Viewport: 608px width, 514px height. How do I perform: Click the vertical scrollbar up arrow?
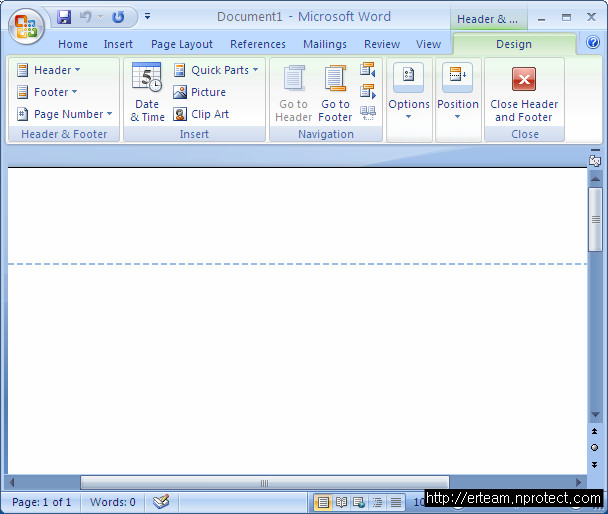coord(595,179)
